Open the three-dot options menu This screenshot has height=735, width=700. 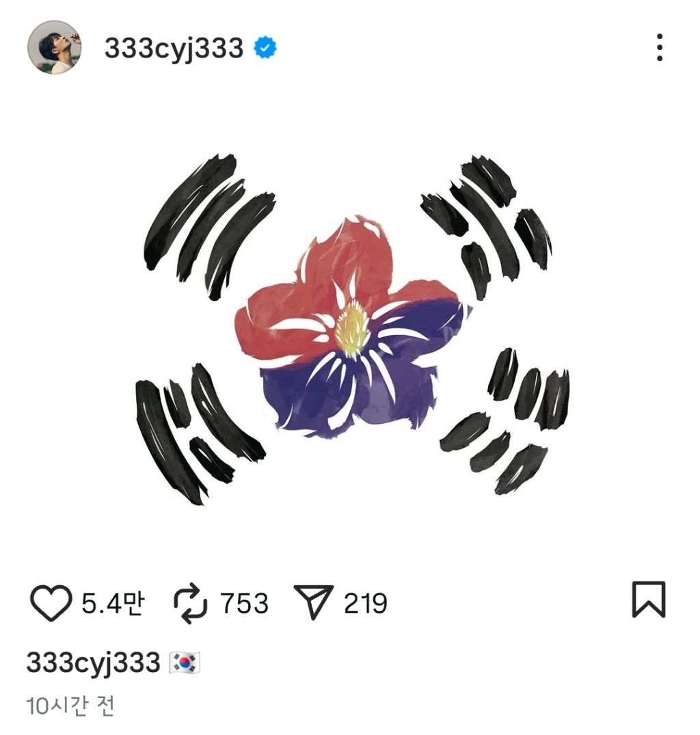pyautogui.click(x=659, y=47)
